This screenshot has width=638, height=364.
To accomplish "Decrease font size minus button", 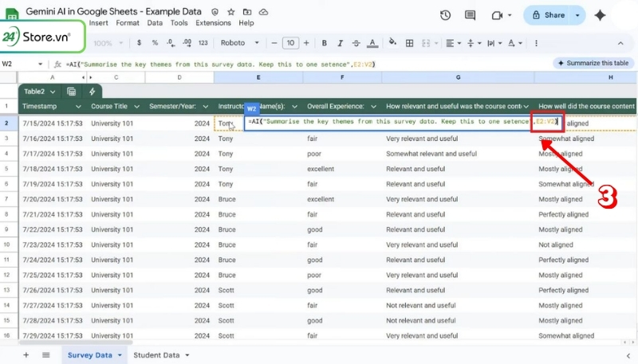I will pos(274,43).
